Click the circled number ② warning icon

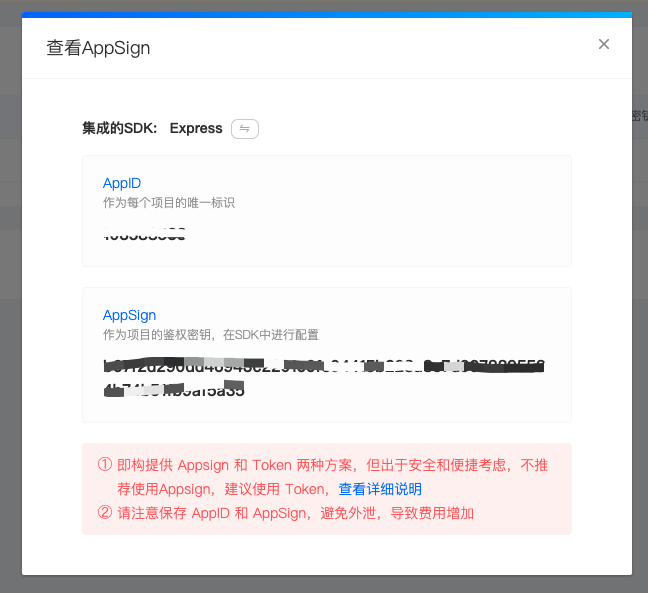click(104, 513)
